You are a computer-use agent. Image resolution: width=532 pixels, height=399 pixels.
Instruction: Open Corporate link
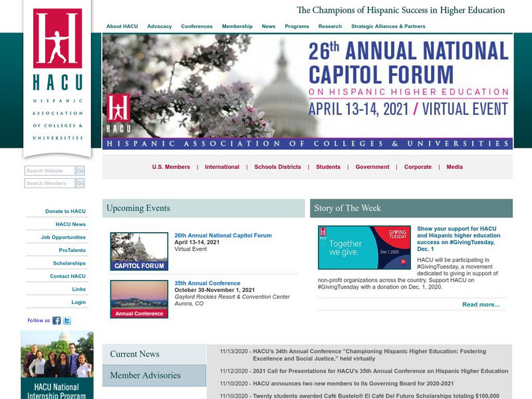point(418,167)
